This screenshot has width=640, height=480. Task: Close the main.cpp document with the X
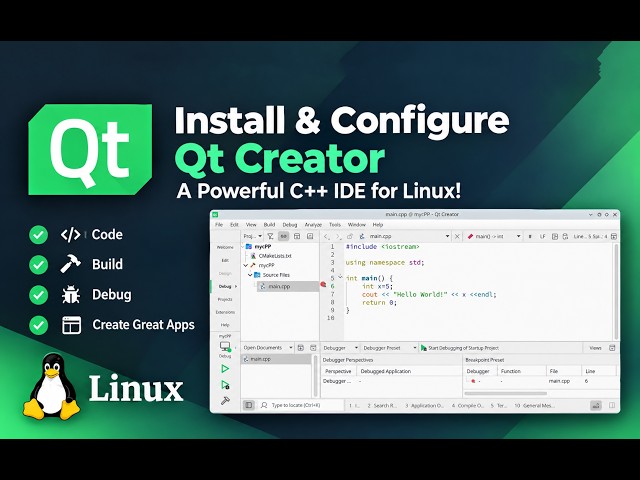[x=458, y=236]
